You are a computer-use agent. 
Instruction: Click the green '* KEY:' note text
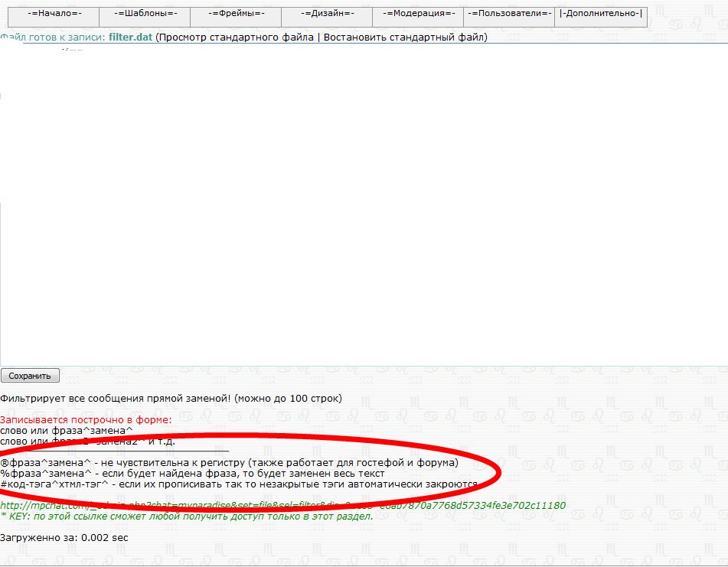(x=186, y=516)
